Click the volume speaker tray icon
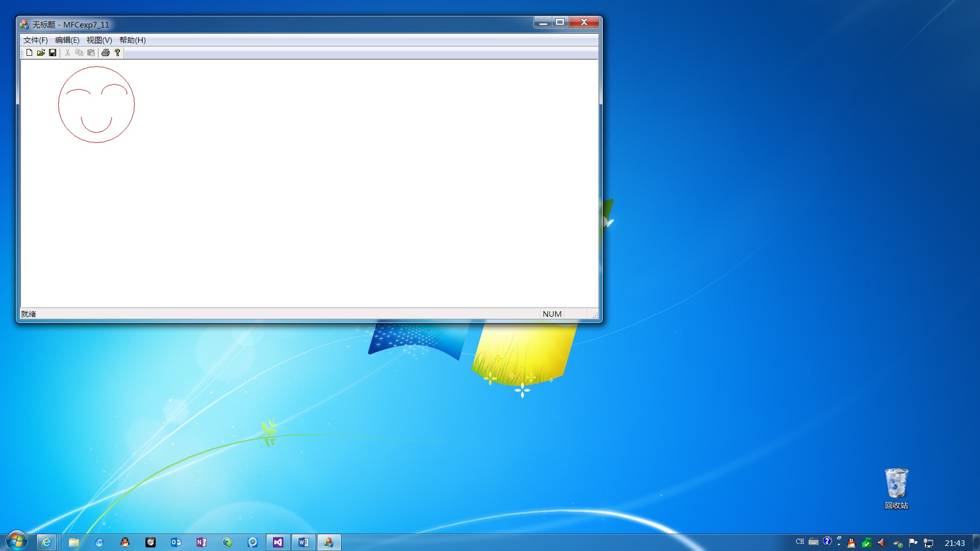 pyautogui.click(x=881, y=543)
